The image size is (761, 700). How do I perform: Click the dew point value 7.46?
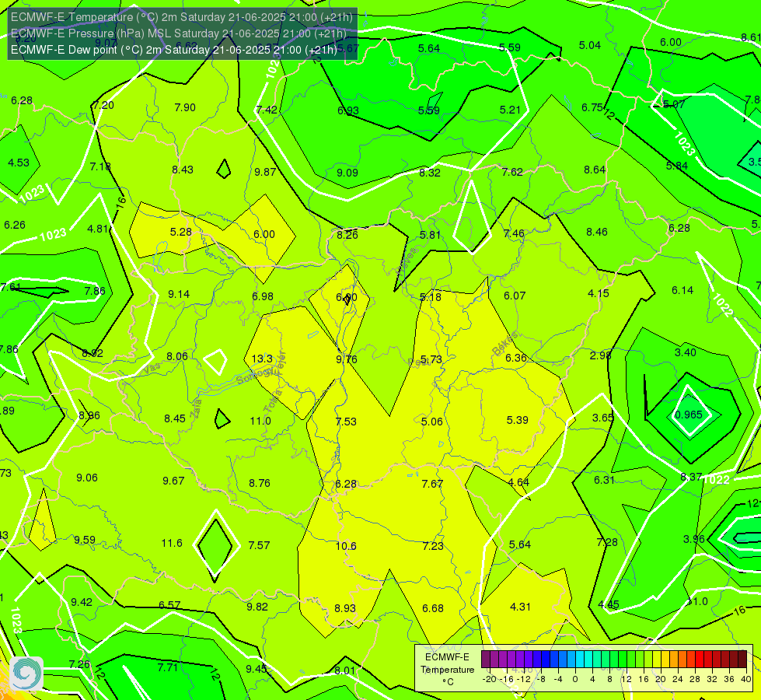[514, 233]
